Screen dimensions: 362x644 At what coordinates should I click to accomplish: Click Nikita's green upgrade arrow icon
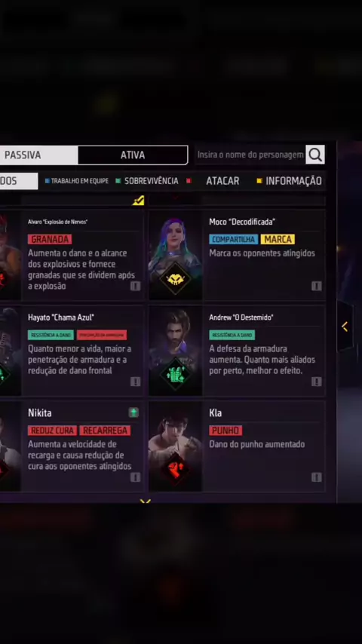pyautogui.click(x=133, y=412)
